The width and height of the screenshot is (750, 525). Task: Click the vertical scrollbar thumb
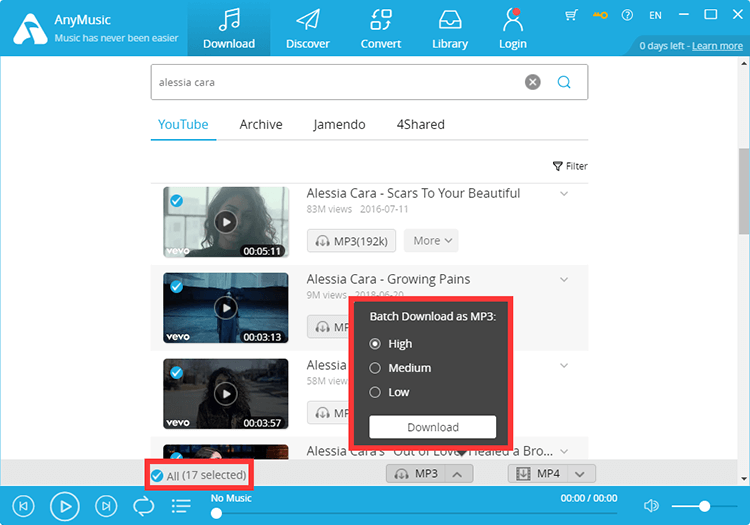744,191
